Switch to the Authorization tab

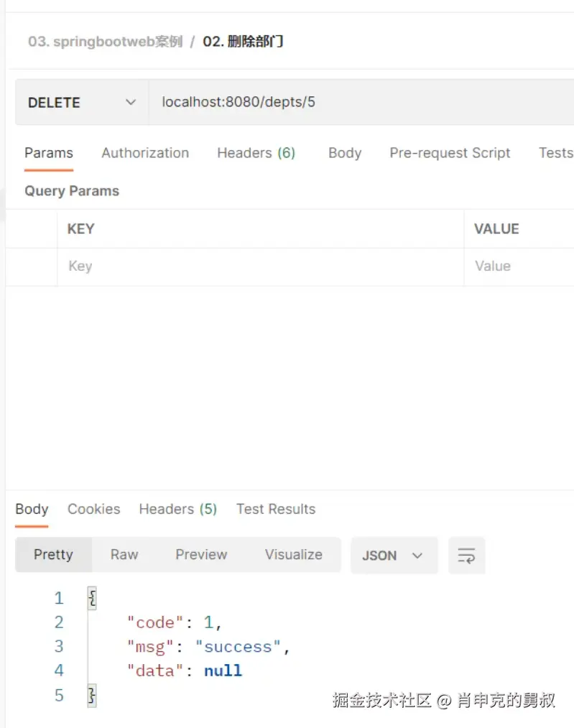coord(145,153)
